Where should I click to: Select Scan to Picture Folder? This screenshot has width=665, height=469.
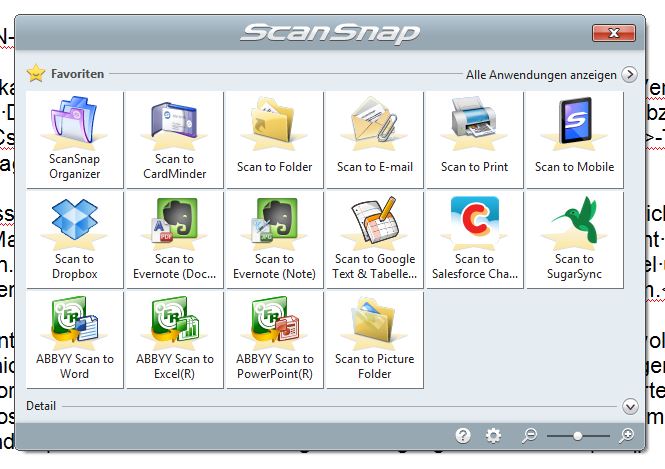coord(375,340)
